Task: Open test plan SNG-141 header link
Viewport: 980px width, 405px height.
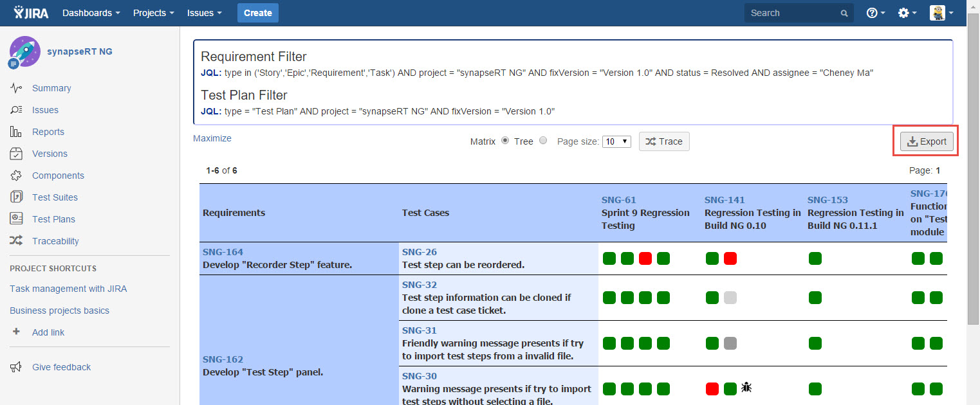Action: (725, 200)
